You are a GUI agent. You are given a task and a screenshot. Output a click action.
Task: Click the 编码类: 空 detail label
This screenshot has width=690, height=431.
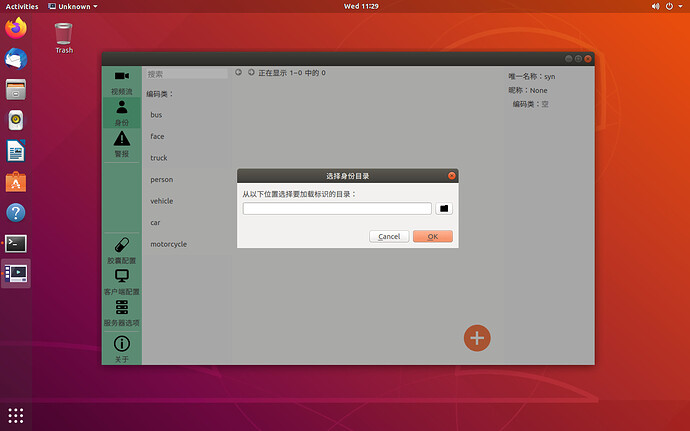click(530, 104)
